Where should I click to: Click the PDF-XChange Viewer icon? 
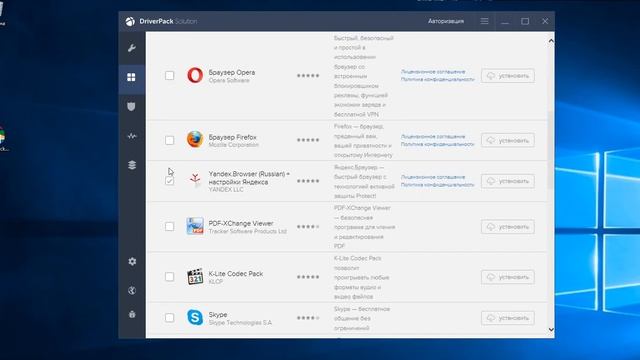point(195,226)
